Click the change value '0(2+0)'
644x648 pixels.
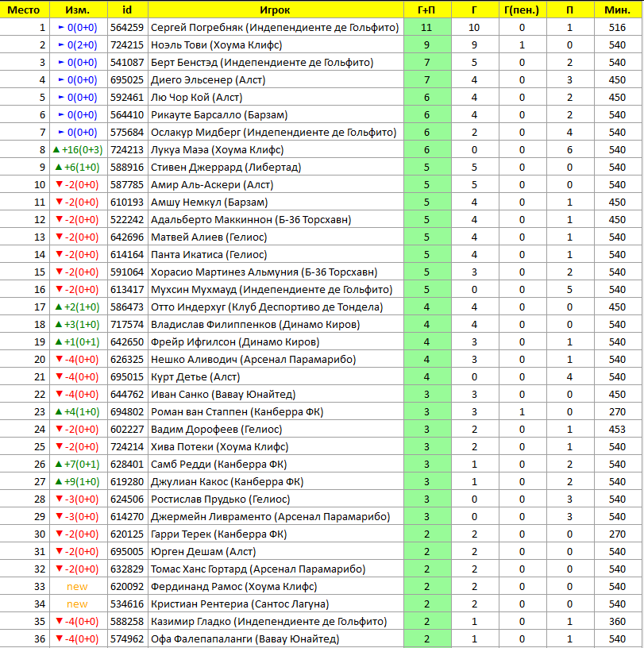pos(83,44)
